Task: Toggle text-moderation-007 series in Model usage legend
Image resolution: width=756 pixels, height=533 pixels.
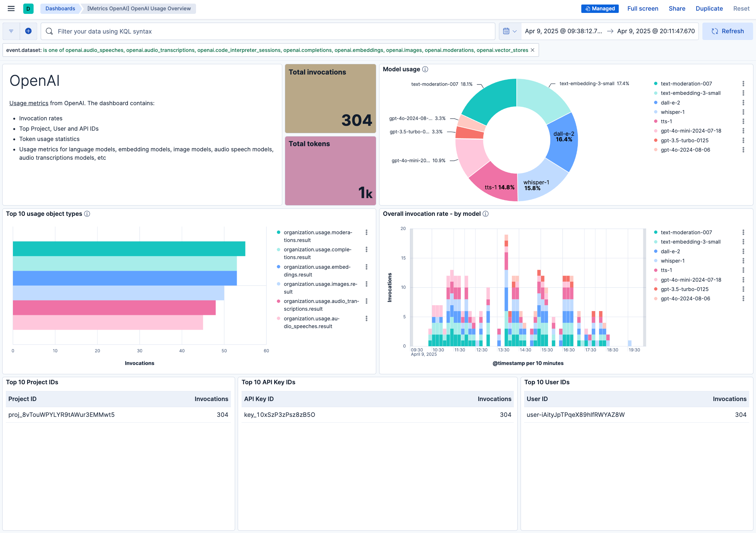Action: (686, 84)
